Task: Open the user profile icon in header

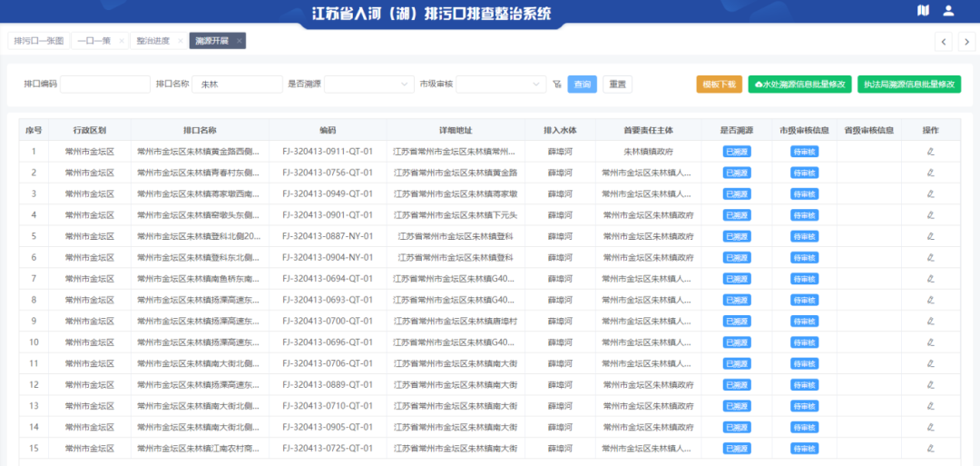Action: pyautogui.click(x=949, y=11)
